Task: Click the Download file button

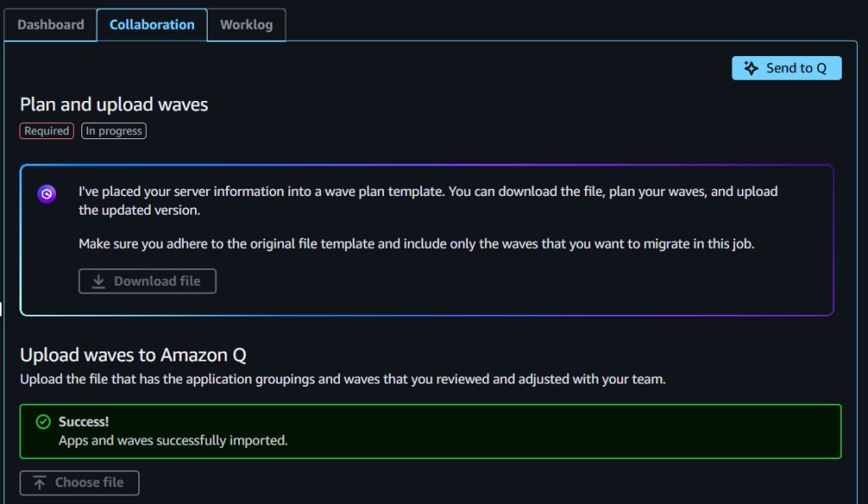Action: click(x=147, y=280)
